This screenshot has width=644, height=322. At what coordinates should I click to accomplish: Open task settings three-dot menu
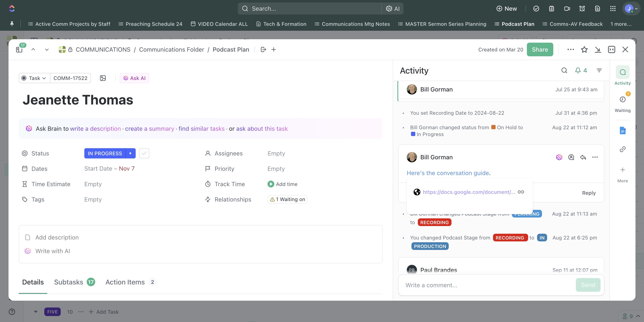pyautogui.click(x=571, y=49)
